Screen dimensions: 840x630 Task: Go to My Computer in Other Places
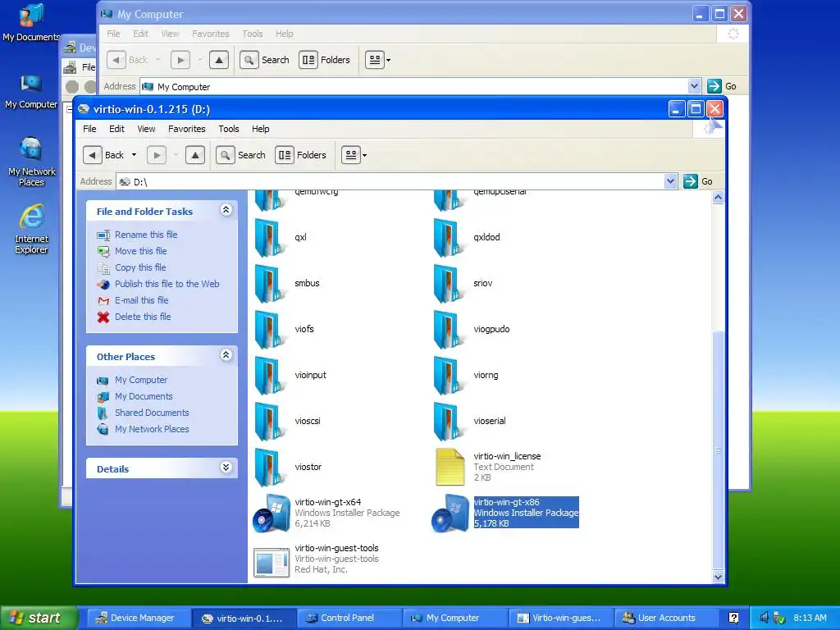pos(141,380)
